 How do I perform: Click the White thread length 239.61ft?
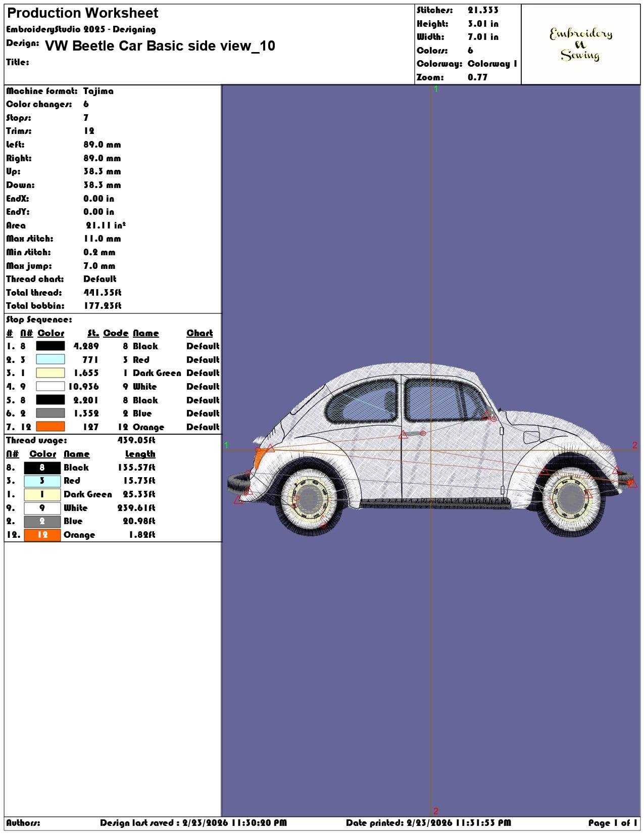(136, 508)
